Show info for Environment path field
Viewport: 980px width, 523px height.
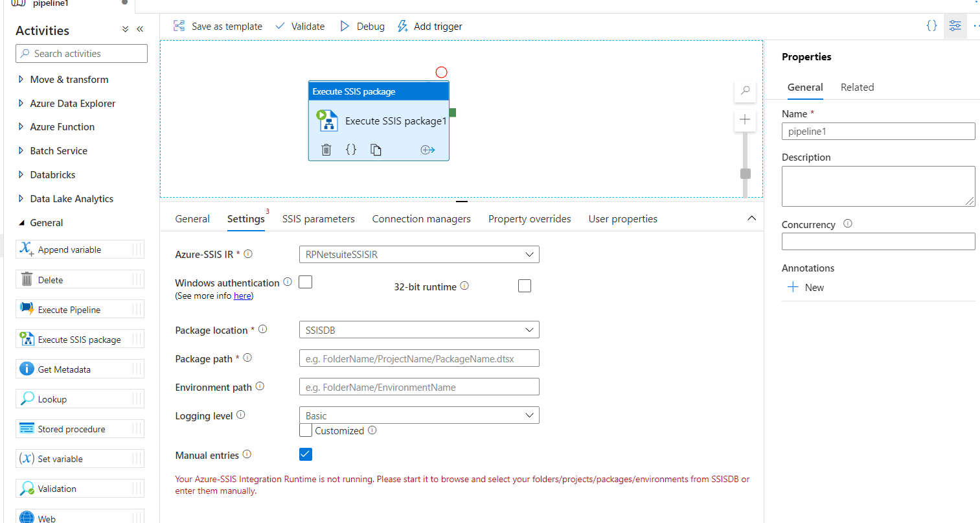[260, 386]
